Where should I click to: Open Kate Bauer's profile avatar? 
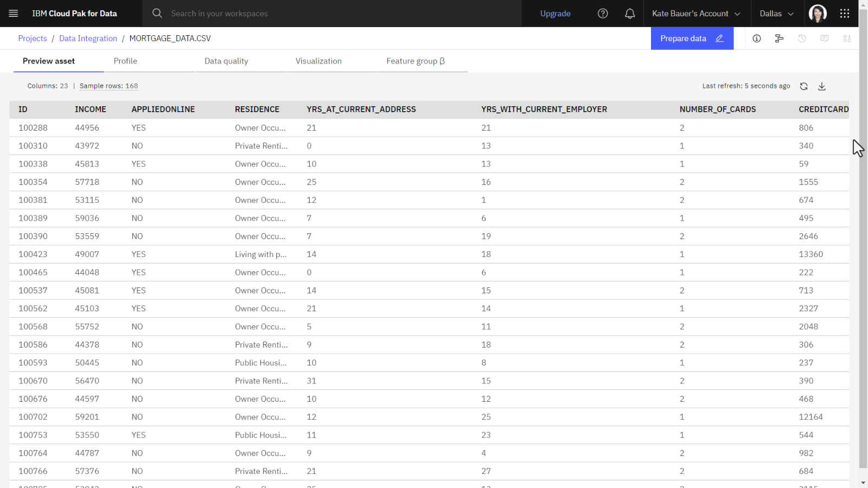tap(818, 14)
